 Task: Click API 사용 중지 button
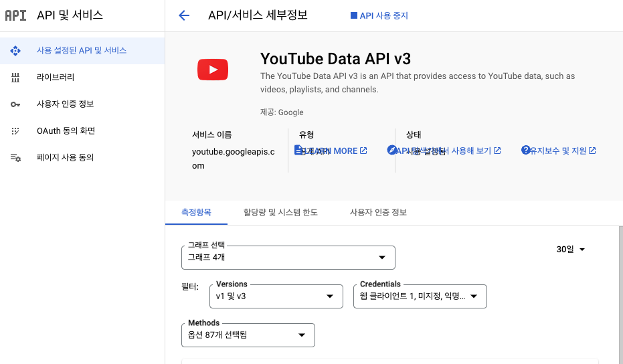379,15
